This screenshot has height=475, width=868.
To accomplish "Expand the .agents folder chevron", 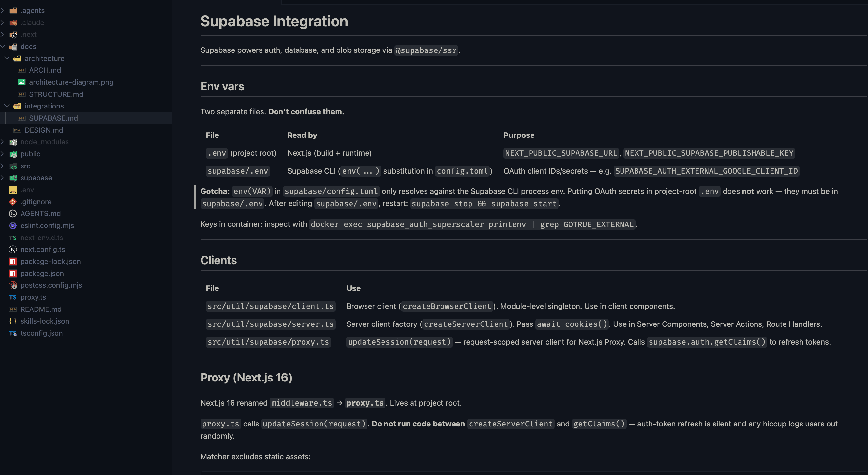I will 2,11.
